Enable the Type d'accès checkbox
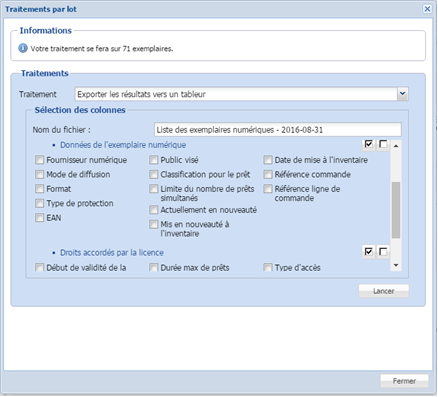The width and height of the screenshot is (438, 397). pos(268,267)
